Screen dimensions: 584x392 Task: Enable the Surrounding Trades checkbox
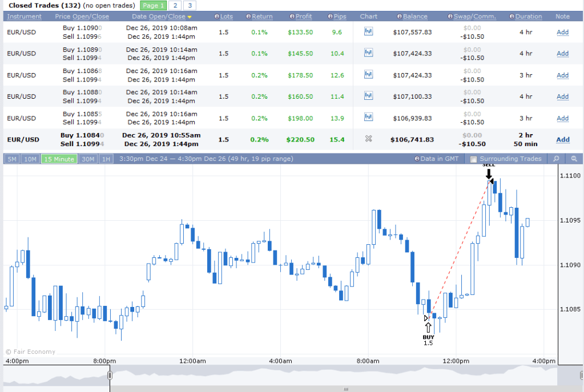pyautogui.click(x=473, y=159)
